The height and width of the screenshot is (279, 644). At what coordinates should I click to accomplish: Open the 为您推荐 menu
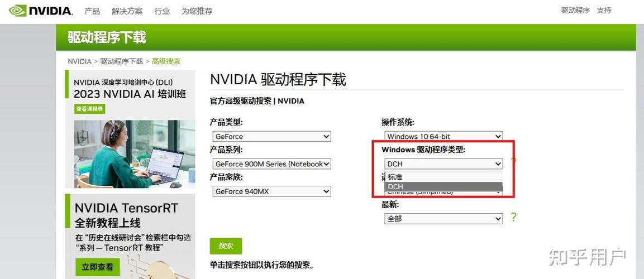197,11
